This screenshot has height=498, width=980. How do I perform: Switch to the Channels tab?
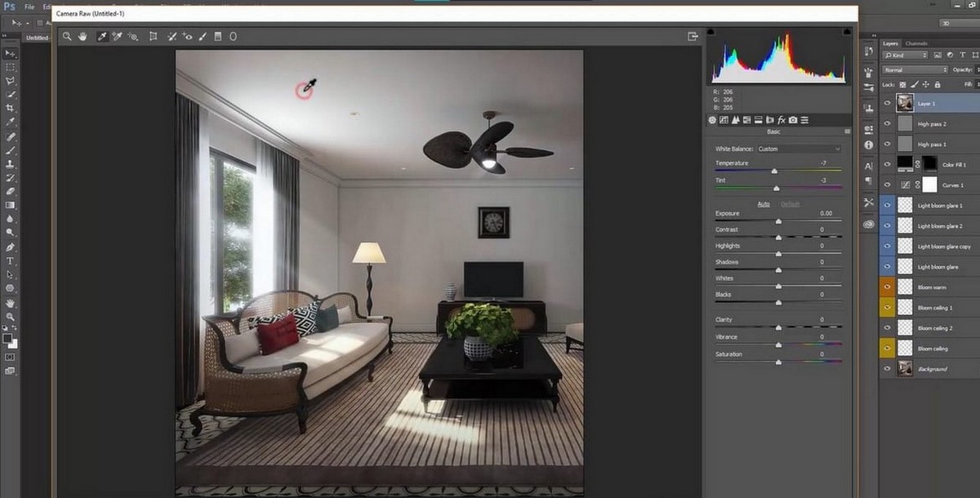point(916,43)
